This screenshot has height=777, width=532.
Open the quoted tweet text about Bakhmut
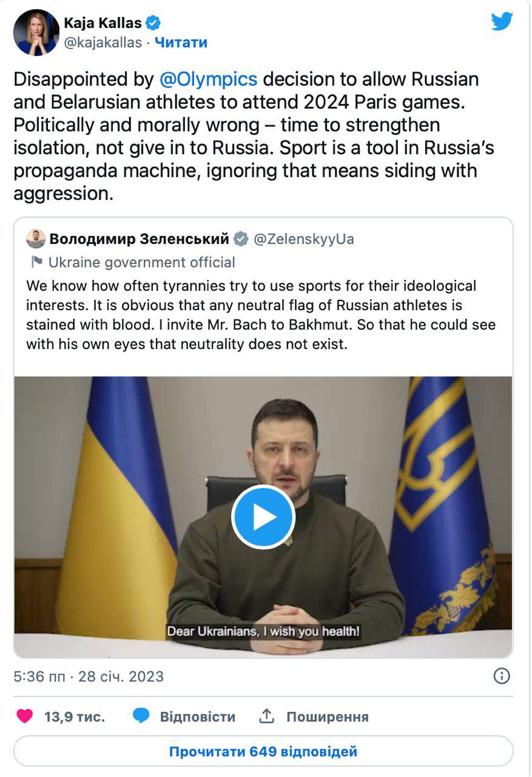pos(261,315)
